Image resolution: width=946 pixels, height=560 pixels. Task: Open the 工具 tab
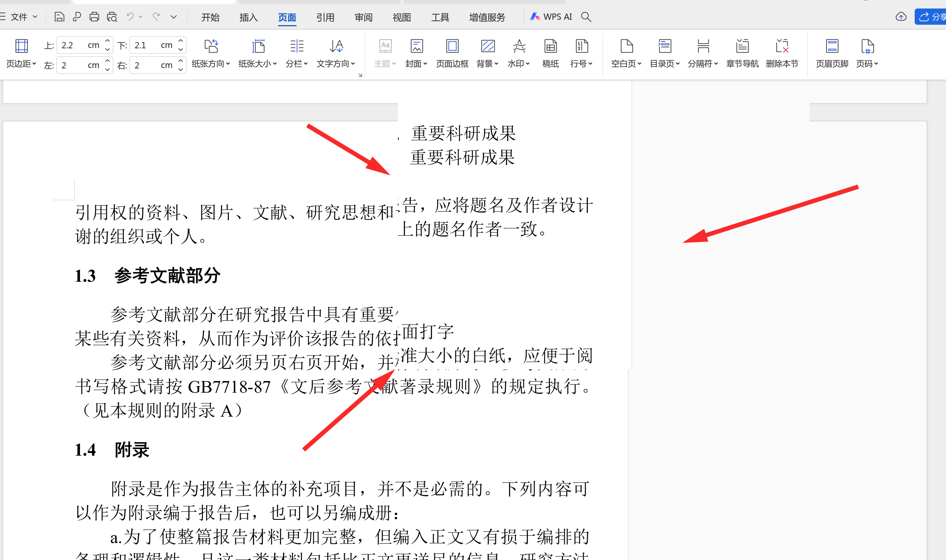click(440, 17)
